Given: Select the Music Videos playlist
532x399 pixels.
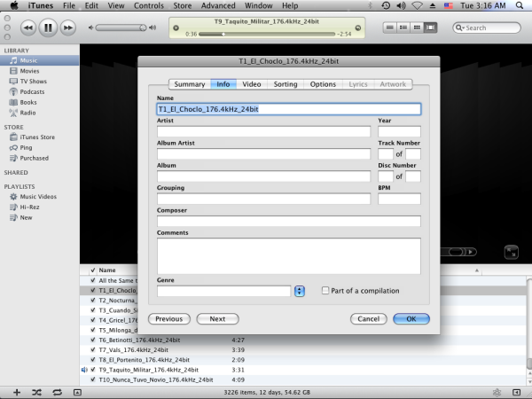Looking at the screenshot, I should [39, 197].
